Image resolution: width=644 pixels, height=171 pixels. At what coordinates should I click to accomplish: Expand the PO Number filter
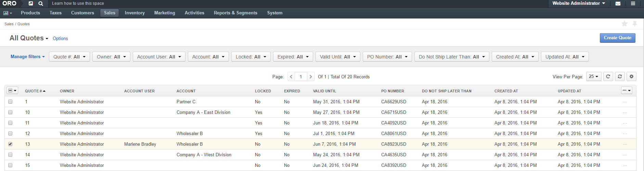click(x=387, y=57)
